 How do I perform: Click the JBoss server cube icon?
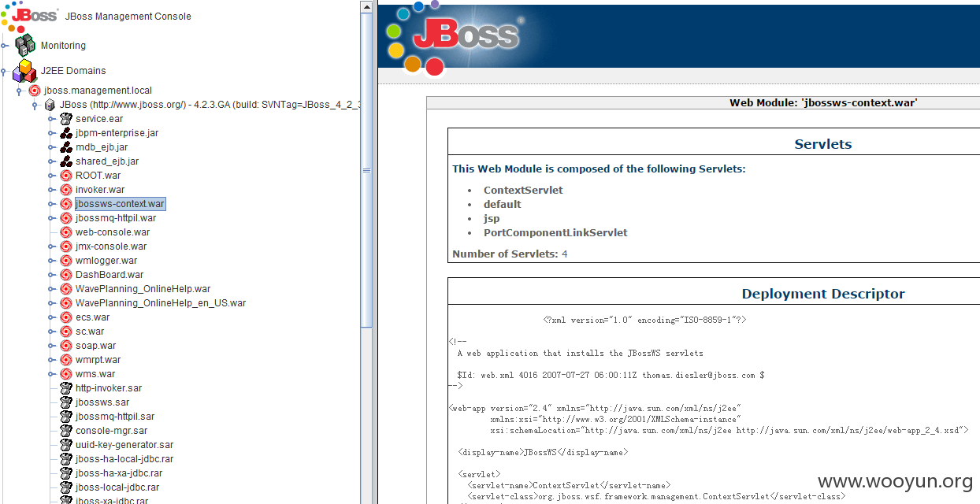50,105
